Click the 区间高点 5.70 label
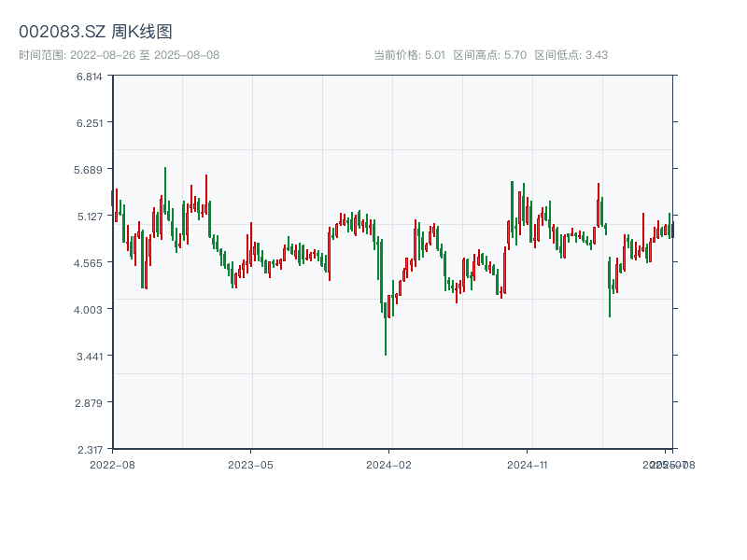This screenshot has width=747, height=560. 490,55
